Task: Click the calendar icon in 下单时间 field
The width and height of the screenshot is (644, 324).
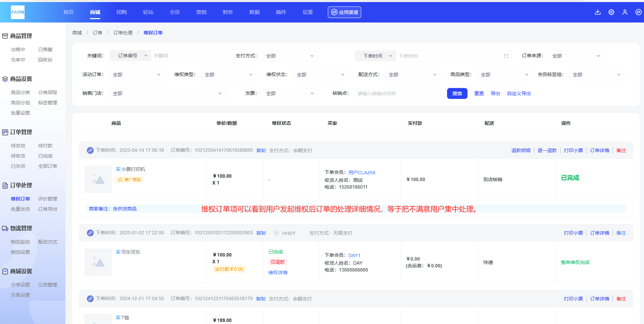Action: click(506, 56)
